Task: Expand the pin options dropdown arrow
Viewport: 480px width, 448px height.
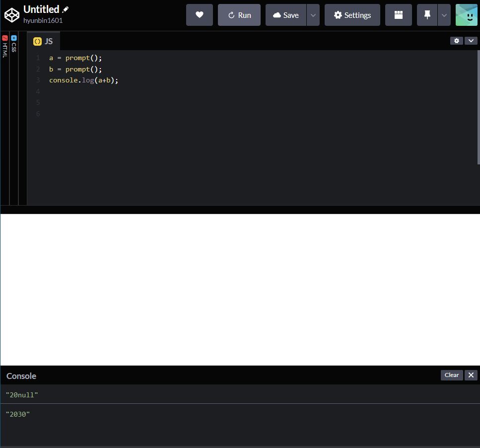Action: (444, 15)
